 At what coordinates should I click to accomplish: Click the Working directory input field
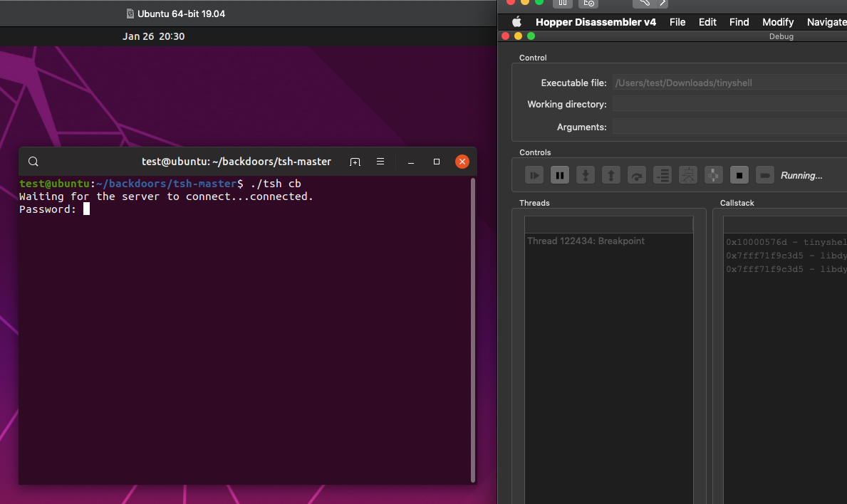729,104
